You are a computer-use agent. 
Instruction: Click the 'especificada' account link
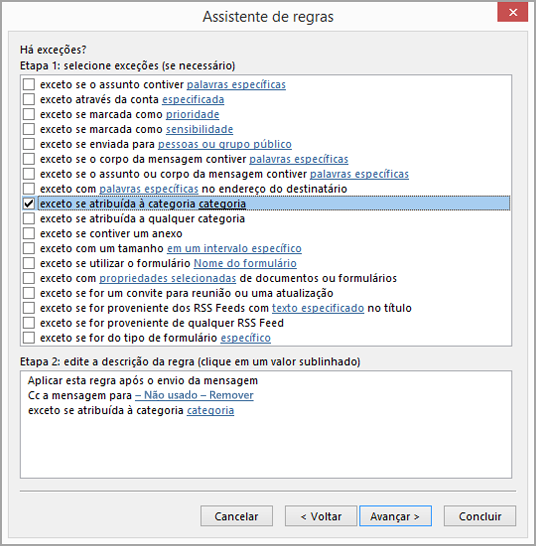(193, 100)
